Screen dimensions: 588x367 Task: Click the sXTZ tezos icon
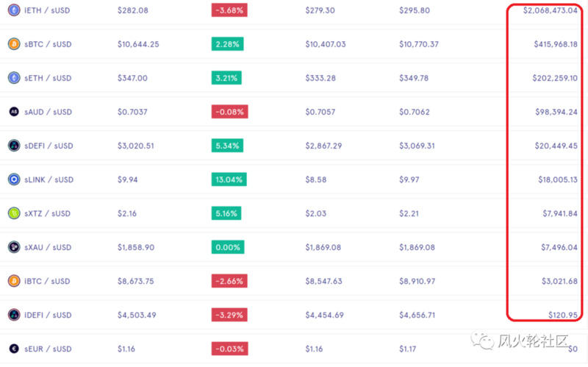13,213
